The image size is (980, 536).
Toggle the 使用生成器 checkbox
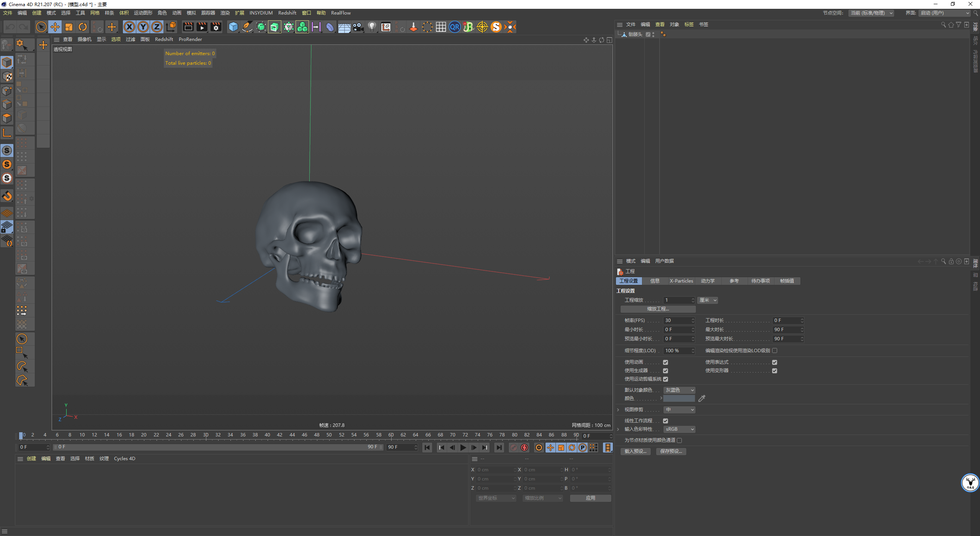pyautogui.click(x=665, y=371)
